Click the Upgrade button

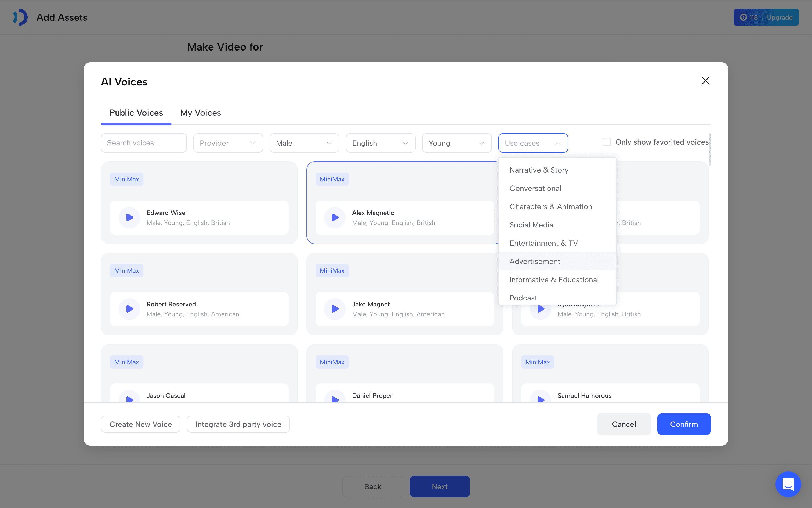click(780, 17)
